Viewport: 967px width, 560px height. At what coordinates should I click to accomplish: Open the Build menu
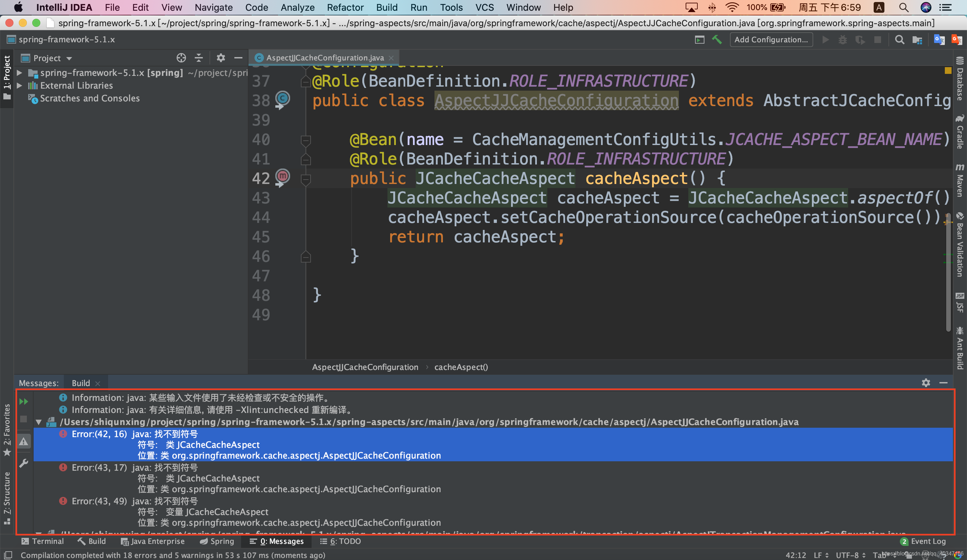tap(387, 7)
